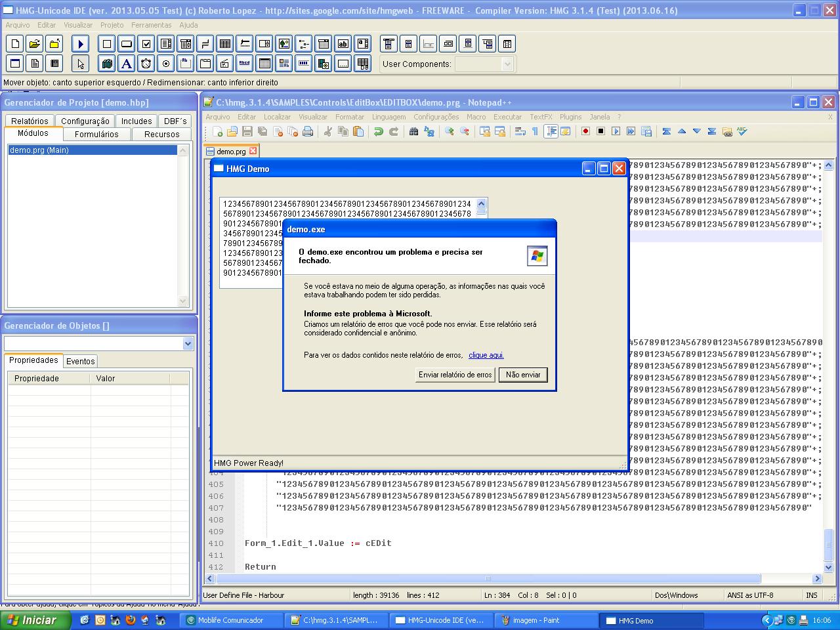Click the 'Não enviar' button
840x630 pixels.
tap(523, 375)
